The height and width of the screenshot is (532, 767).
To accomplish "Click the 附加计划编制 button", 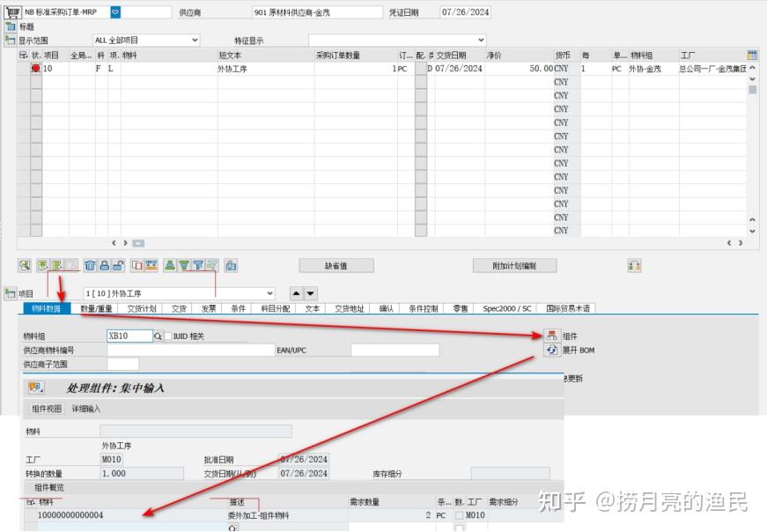I will click(x=514, y=266).
